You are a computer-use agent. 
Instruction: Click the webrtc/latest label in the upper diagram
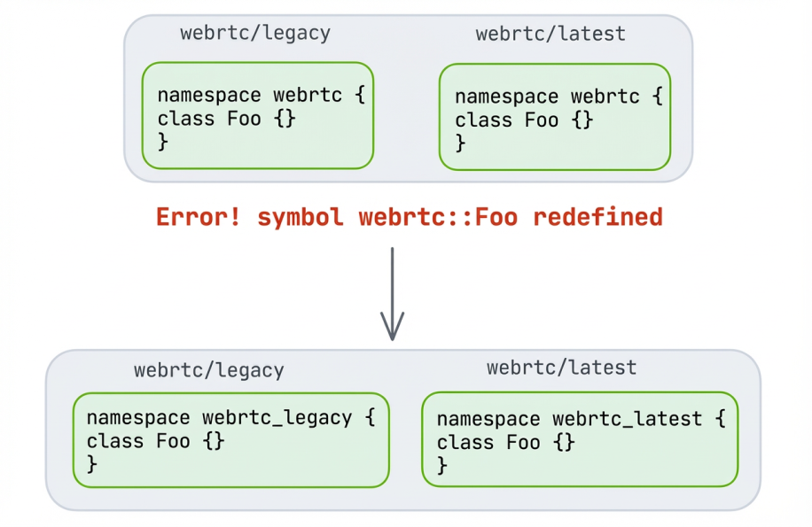(x=550, y=35)
